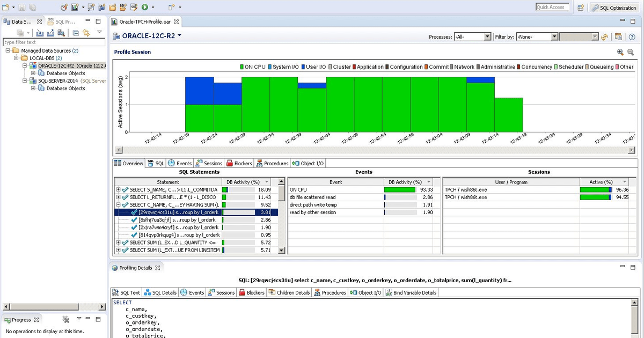This screenshot has width=644, height=338.
Task: Open the SQL Details tab in Profiling Details
Action: pos(159,292)
